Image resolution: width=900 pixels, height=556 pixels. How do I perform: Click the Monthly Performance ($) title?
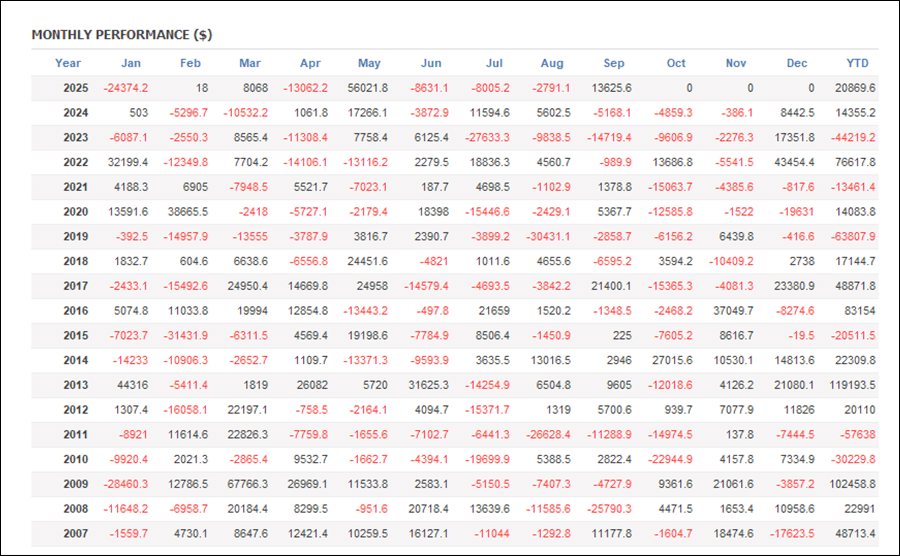(x=121, y=35)
